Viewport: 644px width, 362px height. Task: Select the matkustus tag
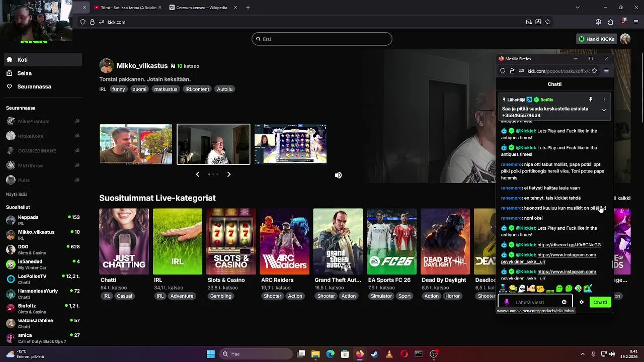click(x=166, y=89)
